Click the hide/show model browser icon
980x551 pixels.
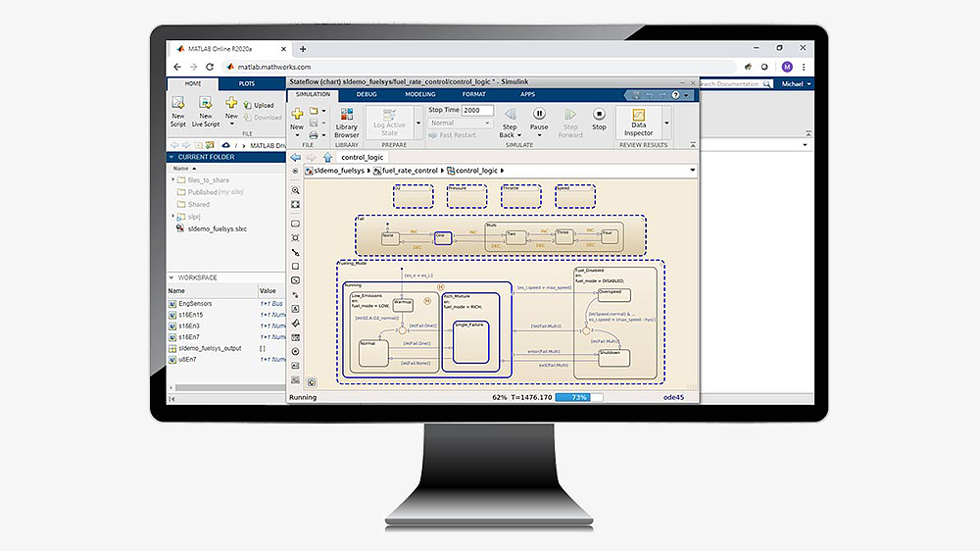pos(296,171)
